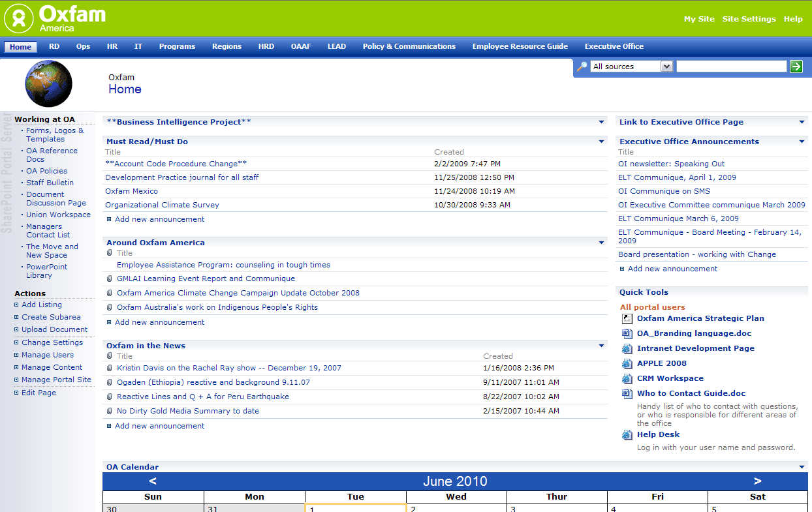Viewport: 812px width, 512px height.
Task: Click attachment column header icon in Around Oxfam America
Action: click(x=110, y=252)
